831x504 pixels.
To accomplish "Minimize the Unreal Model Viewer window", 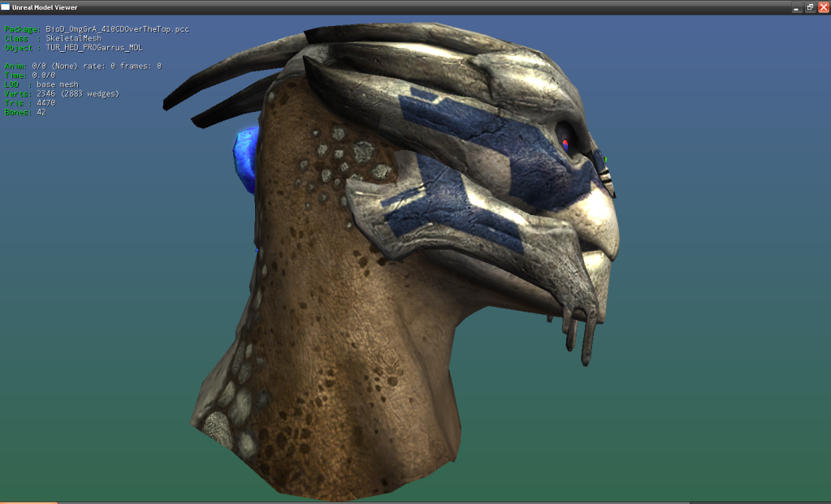I will coord(798,6).
